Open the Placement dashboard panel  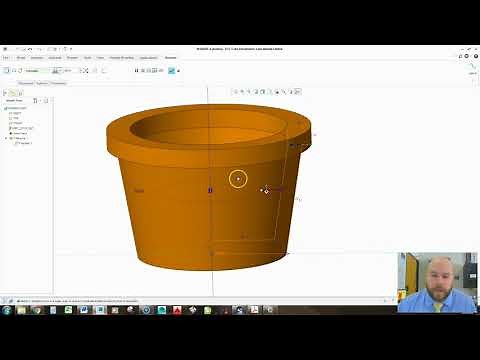click(26, 83)
